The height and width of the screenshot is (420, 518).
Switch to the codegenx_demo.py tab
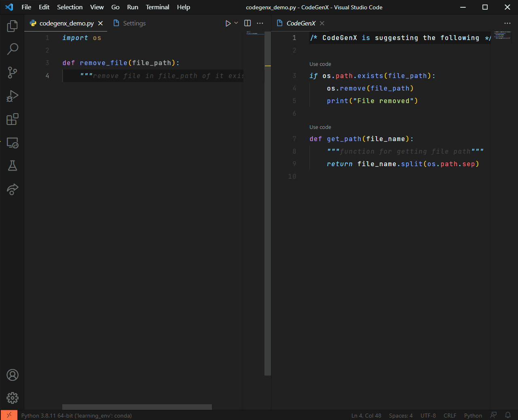pyautogui.click(x=66, y=23)
